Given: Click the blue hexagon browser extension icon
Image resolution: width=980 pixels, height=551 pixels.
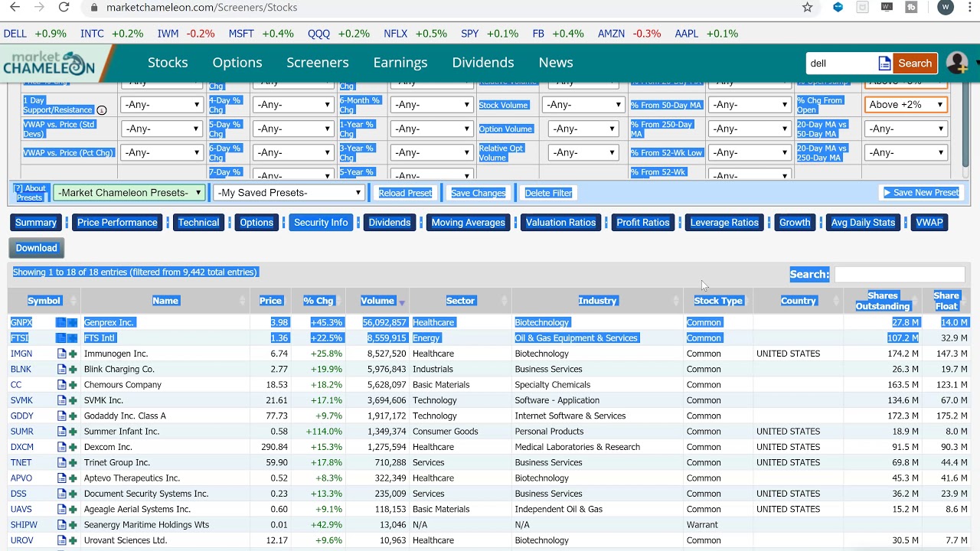Looking at the screenshot, I should click(838, 8).
